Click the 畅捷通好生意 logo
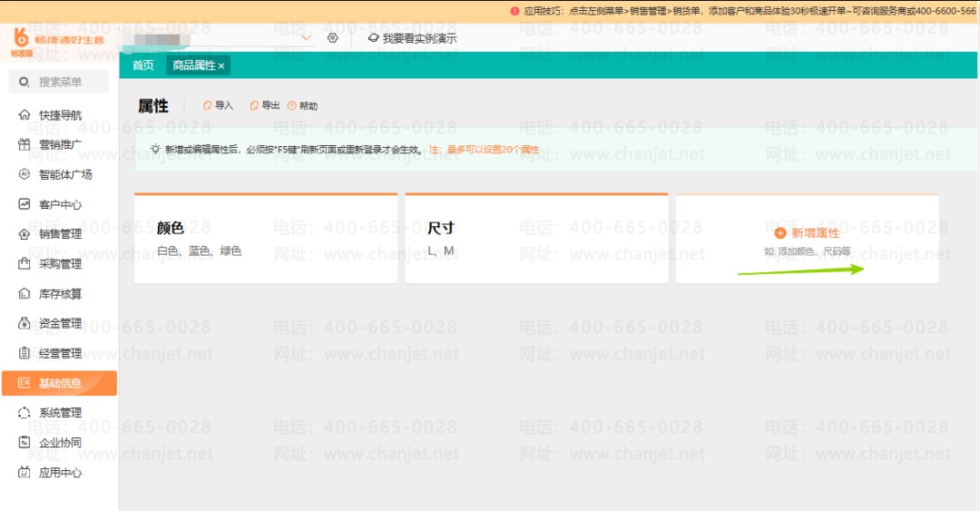 coord(57,41)
